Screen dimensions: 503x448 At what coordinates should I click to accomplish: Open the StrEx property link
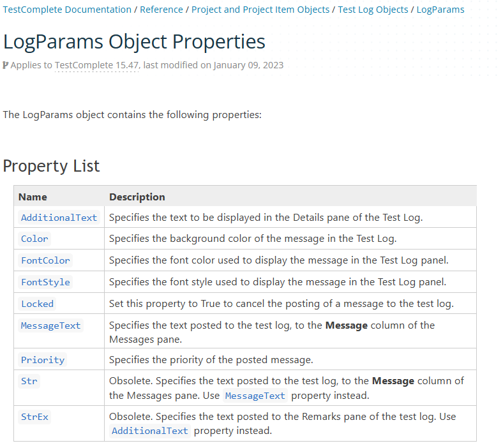pyautogui.click(x=34, y=417)
